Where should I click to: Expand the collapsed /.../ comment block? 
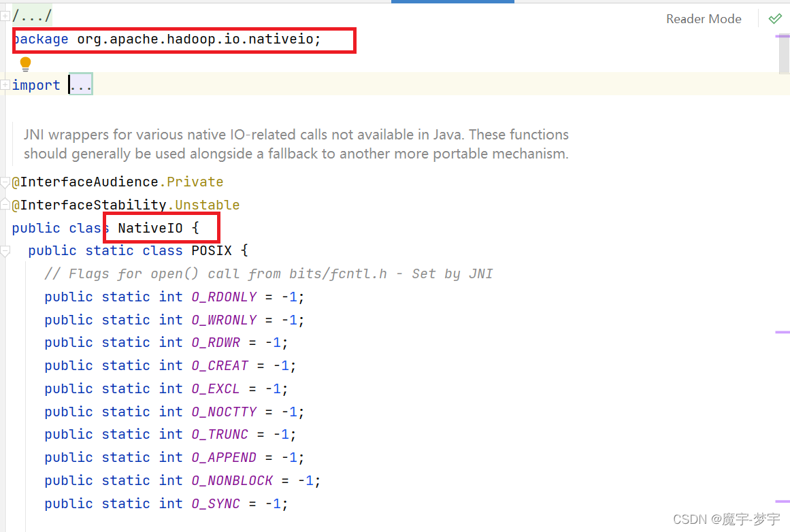(x=33, y=15)
